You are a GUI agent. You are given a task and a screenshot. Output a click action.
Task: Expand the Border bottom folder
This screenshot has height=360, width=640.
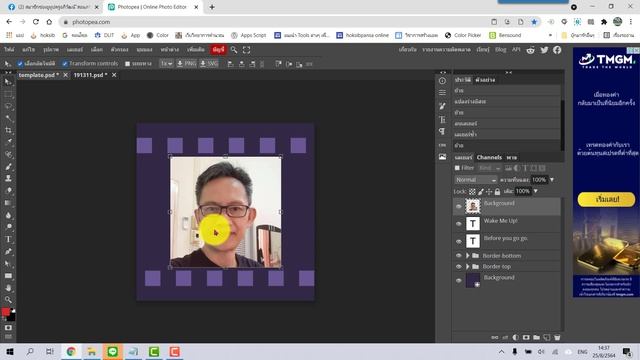pos(468,256)
